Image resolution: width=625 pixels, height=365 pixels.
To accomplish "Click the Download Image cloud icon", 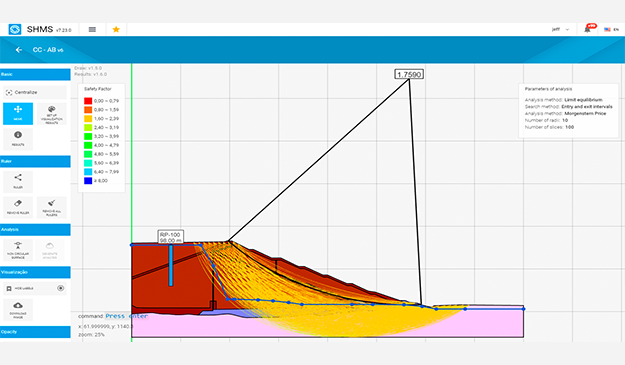I will click(x=18, y=309).
